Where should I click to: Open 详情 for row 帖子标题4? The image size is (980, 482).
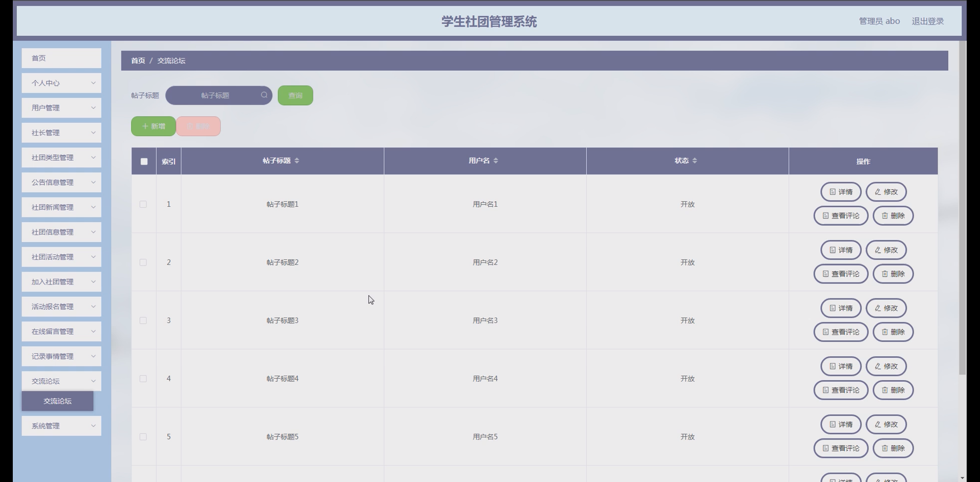(841, 366)
